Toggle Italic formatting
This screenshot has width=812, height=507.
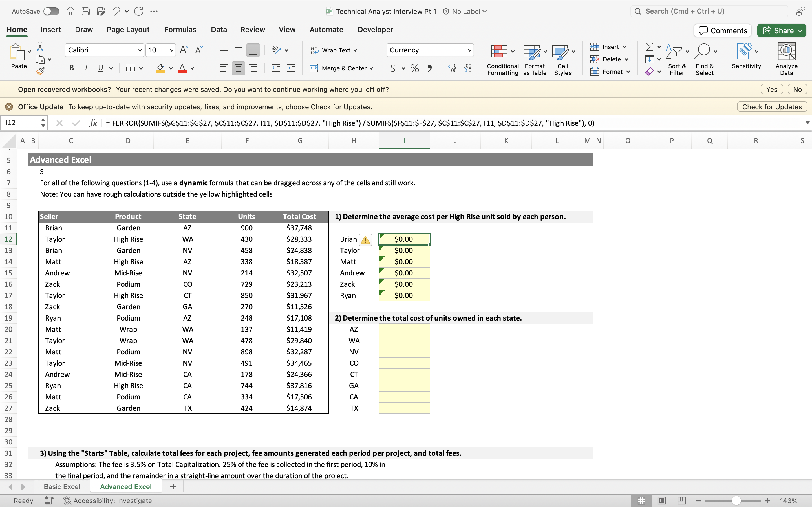coord(86,68)
